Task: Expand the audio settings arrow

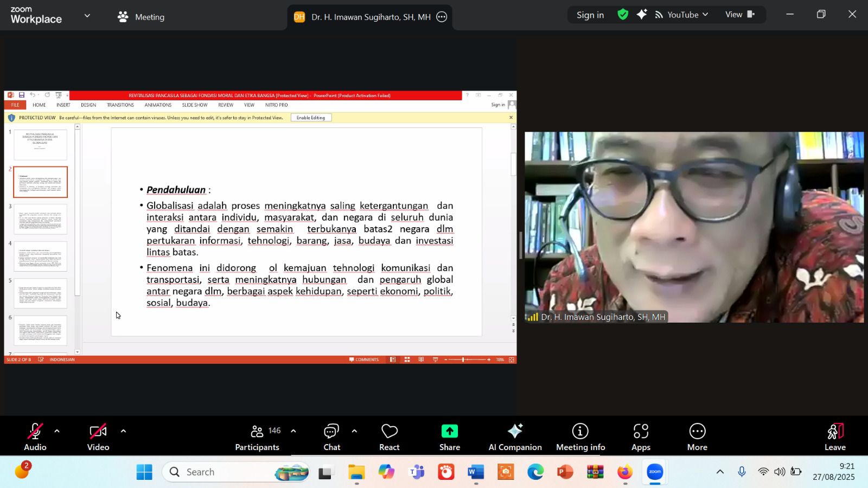Action: tap(57, 432)
